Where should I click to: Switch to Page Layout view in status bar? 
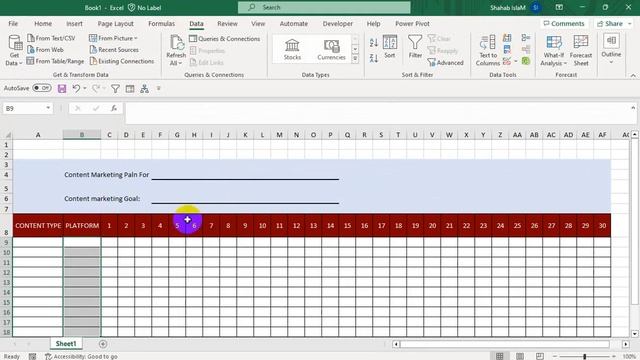520,356
